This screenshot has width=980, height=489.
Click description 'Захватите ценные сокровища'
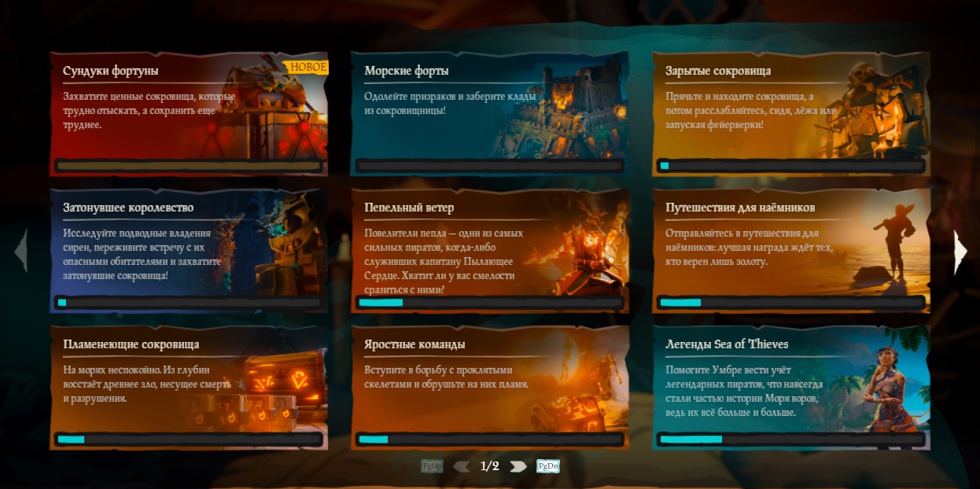point(149,110)
